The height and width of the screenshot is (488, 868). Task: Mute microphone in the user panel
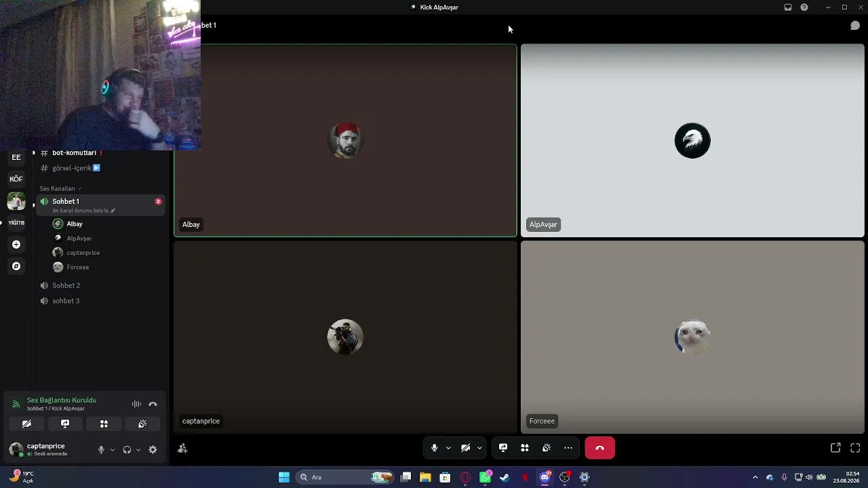tap(101, 449)
